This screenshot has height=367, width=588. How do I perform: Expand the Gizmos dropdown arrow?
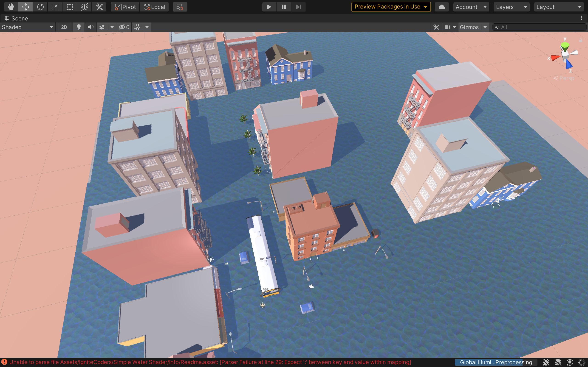click(x=485, y=27)
